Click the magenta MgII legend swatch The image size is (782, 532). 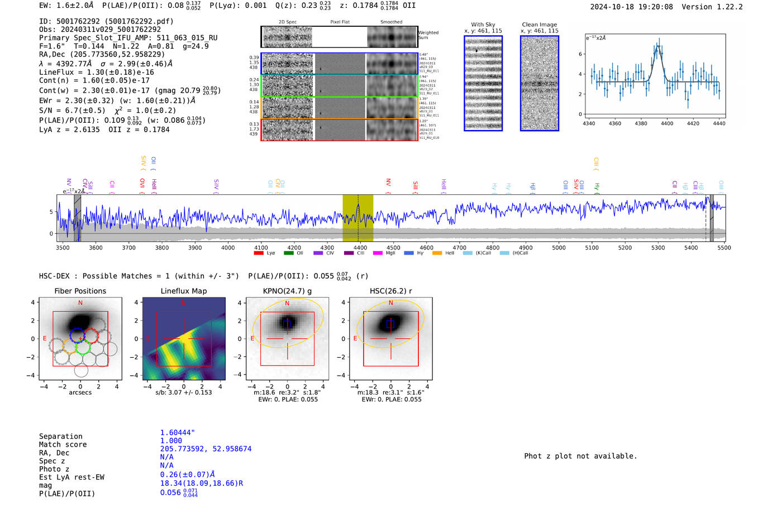(378, 253)
